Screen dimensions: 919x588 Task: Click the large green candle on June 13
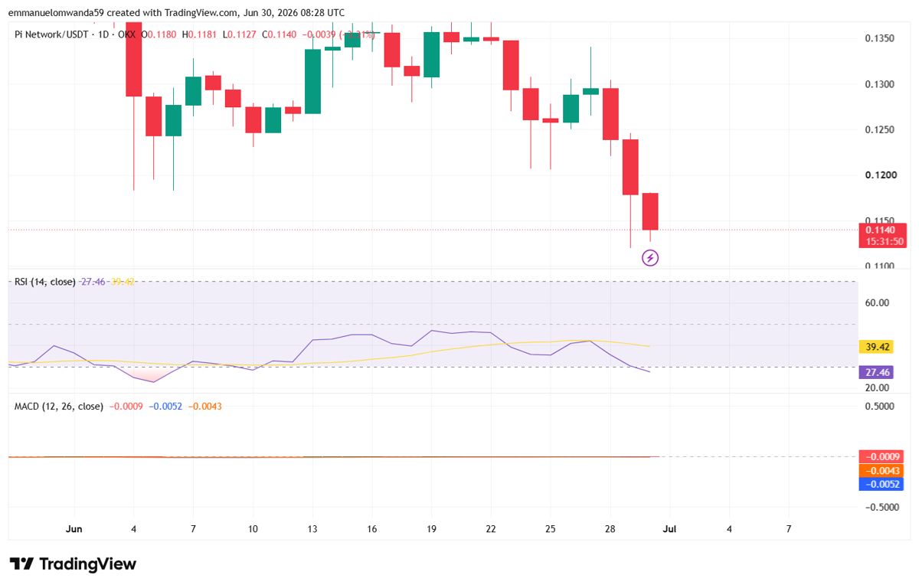click(312, 81)
